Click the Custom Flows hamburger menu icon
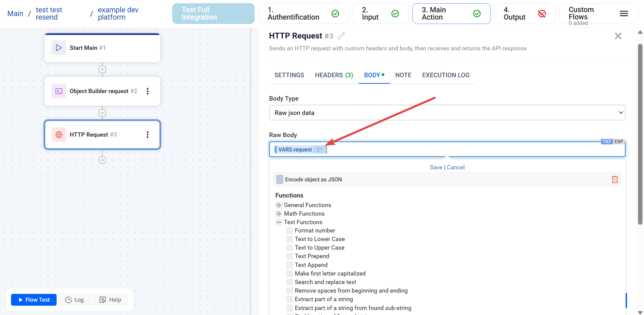This screenshot has height=315, width=644. pyautogui.click(x=624, y=14)
